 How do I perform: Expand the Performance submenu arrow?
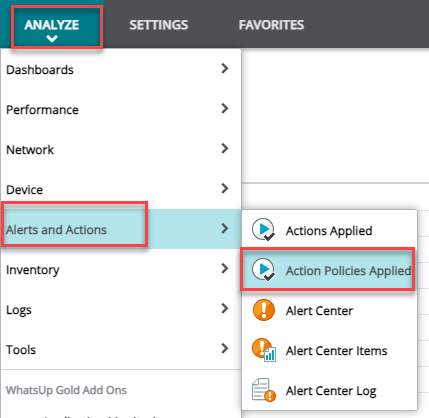225,108
